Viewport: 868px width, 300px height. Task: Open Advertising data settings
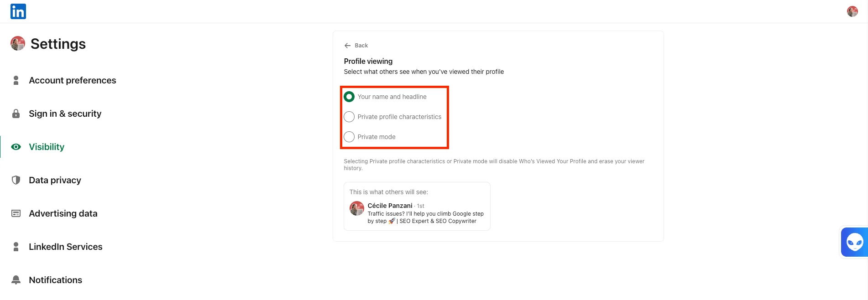[63, 213]
